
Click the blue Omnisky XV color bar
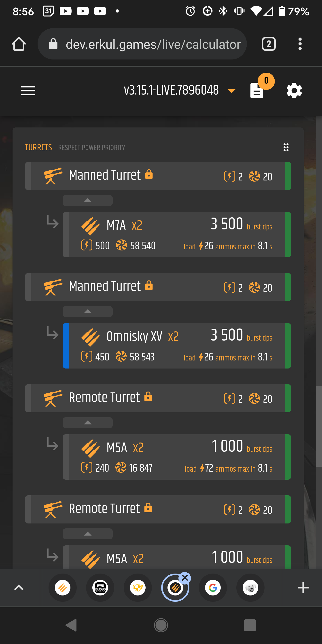66,346
